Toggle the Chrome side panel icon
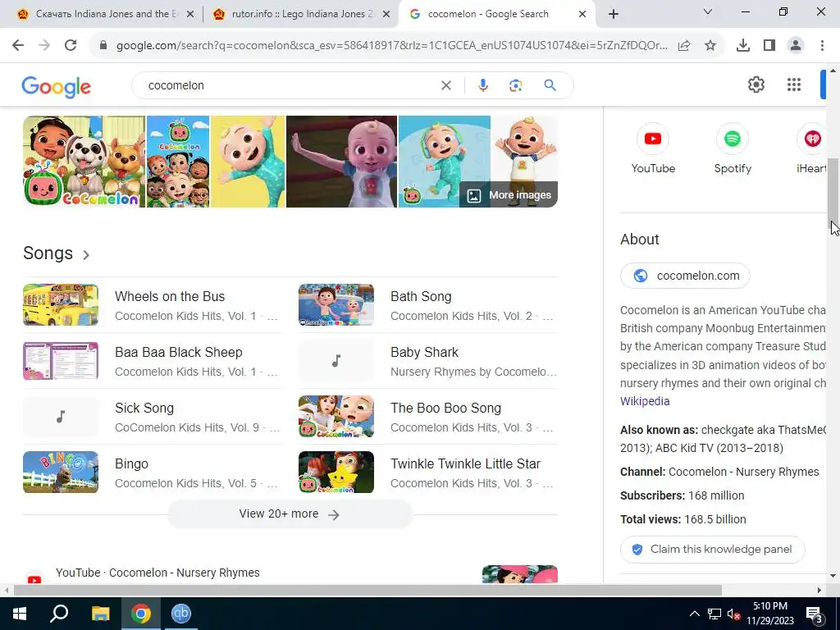 pos(769,46)
